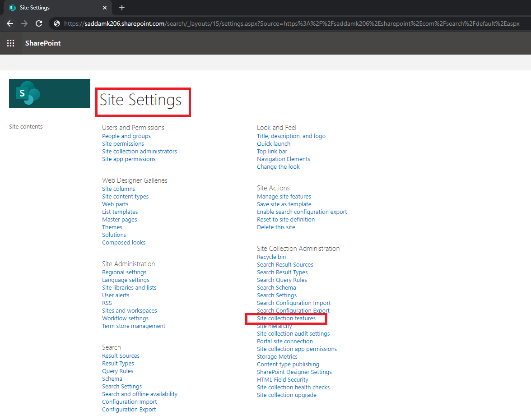The width and height of the screenshot is (531, 420).
Task: Open Site collection administrators
Action: 140,151
